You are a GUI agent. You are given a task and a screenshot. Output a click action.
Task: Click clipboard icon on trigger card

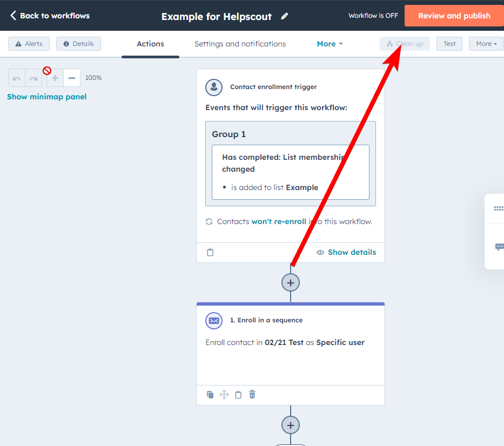pos(210,252)
